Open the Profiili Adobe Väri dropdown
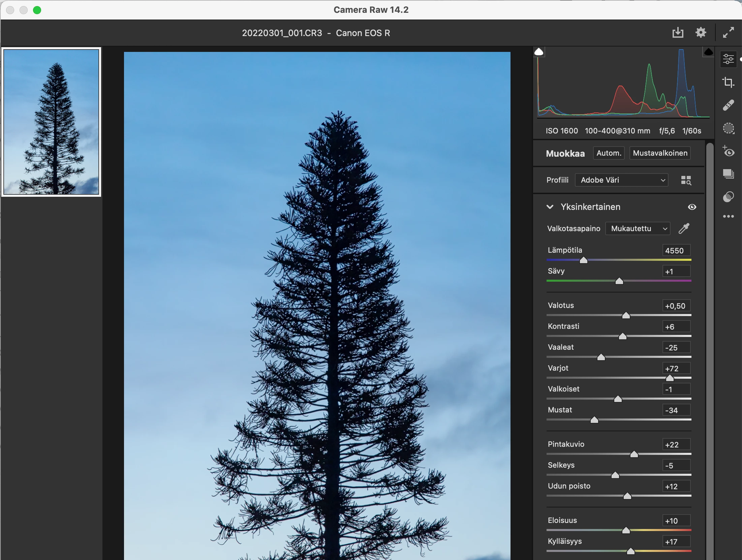 coord(622,180)
